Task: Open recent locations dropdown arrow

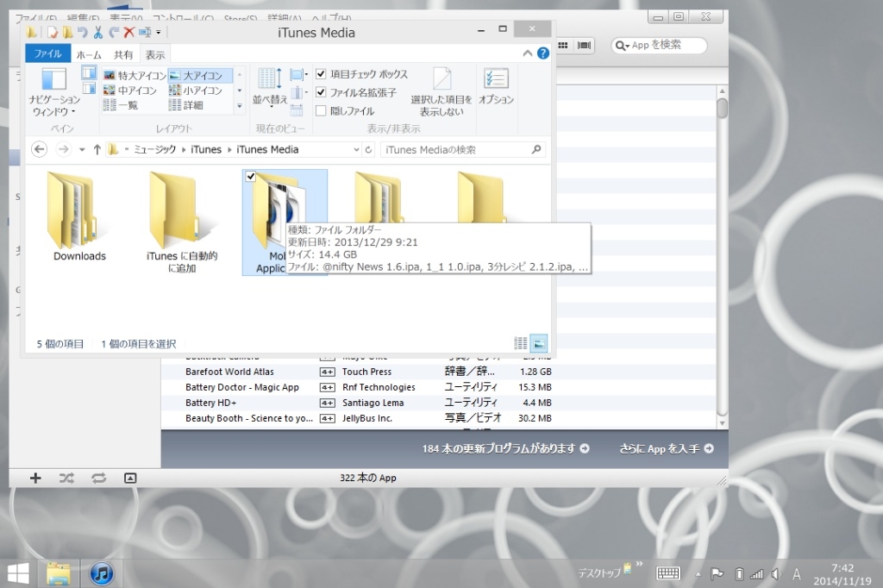Action: (82, 150)
